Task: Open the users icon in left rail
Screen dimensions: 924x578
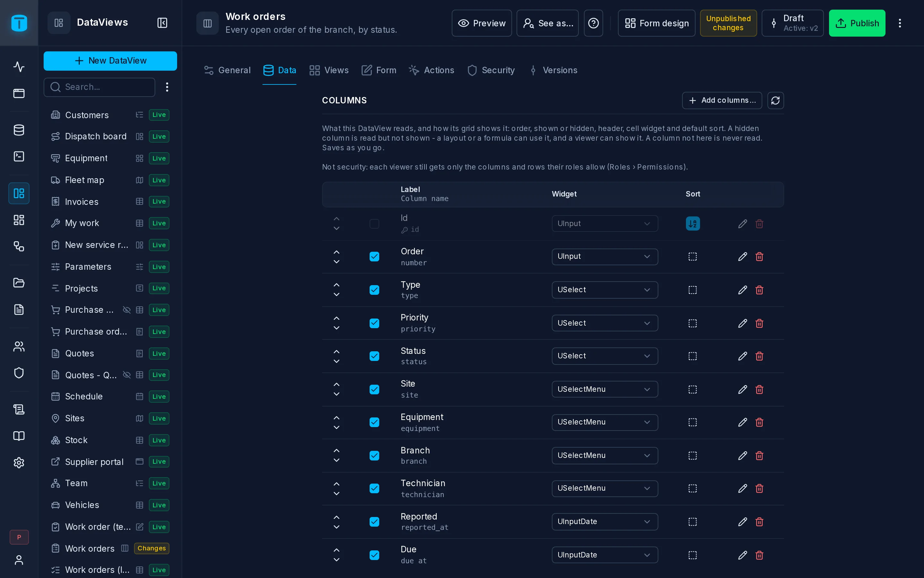Action: coord(19,346)
